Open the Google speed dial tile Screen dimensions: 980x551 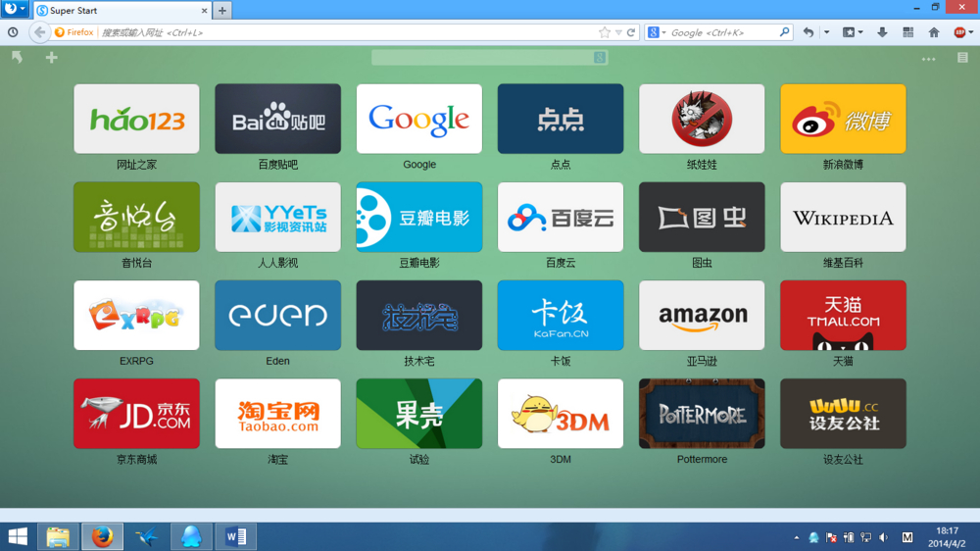(x=418, y=119)
